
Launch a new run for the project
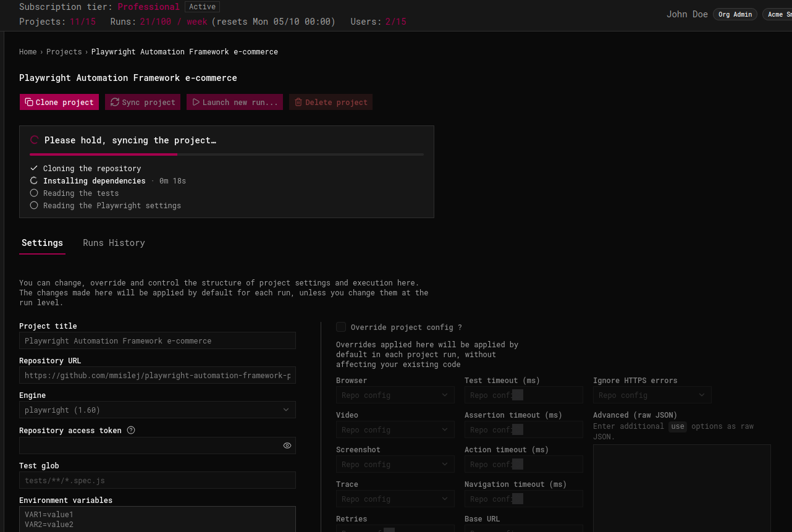tap(235, 102)
